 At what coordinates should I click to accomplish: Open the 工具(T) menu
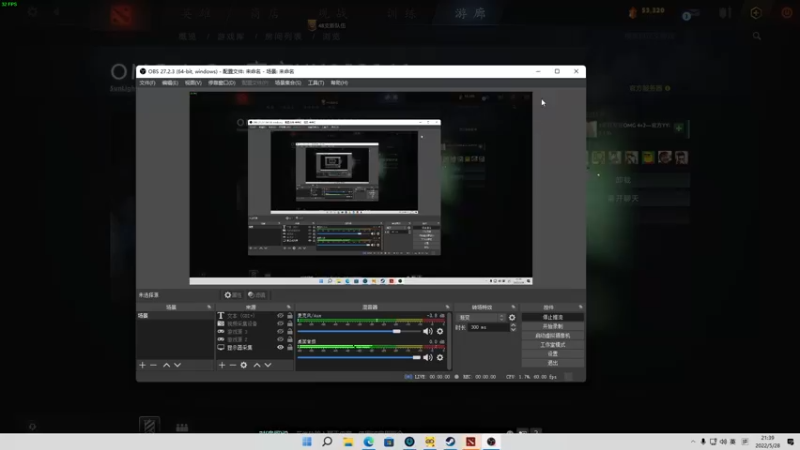(x=316, y=83)
